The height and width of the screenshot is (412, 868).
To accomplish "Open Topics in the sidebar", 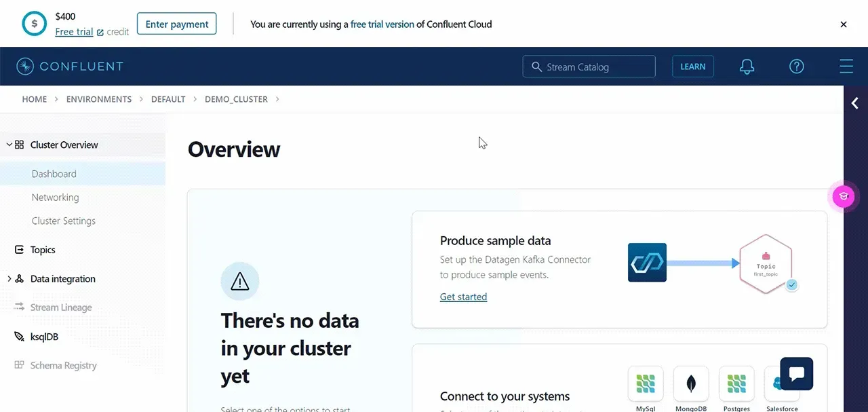I will point(43,250).
